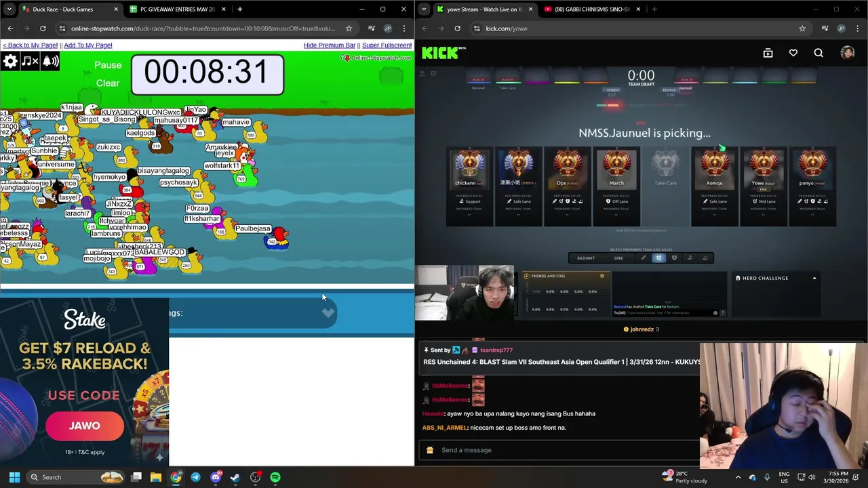Click the Add To My Page link

pos(88,45)
